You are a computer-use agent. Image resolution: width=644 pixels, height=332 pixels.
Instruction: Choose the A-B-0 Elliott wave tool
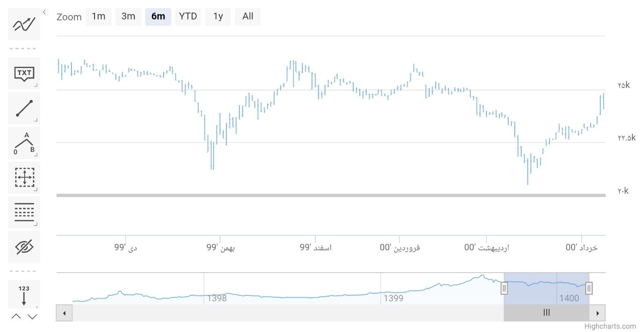coord(24,143)
